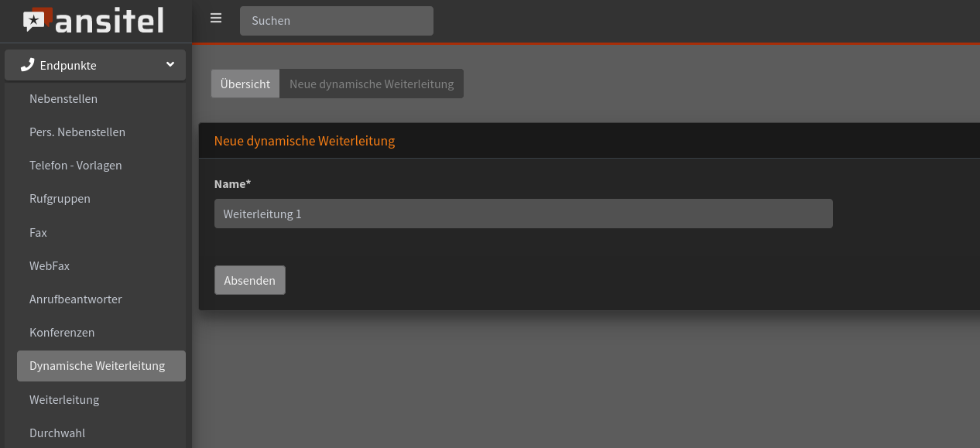Select the Neue dynamische Weiterleitung tab
This screenshot has height=448, width=980.
click(x=372, y=83)
